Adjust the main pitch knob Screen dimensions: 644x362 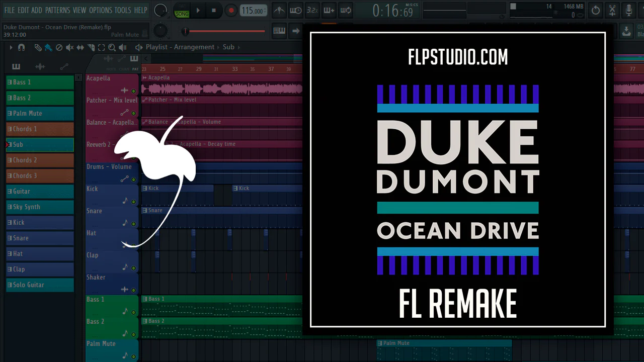pos(160,31)
